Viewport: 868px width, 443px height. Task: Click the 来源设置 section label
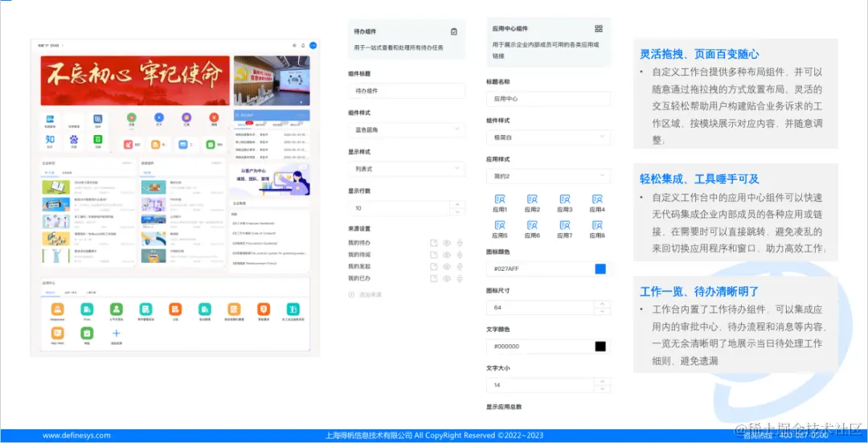pyautogui.click(x=358, y=228)
